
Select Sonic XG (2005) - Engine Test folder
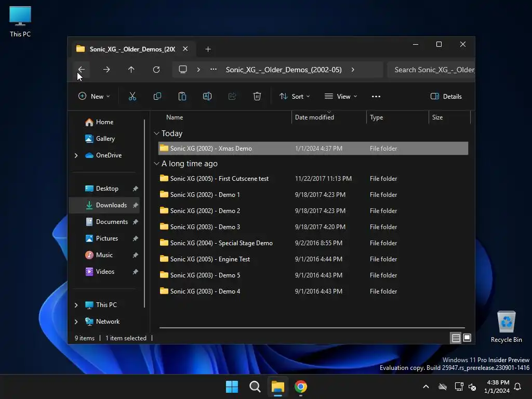[x=313, y=259]
